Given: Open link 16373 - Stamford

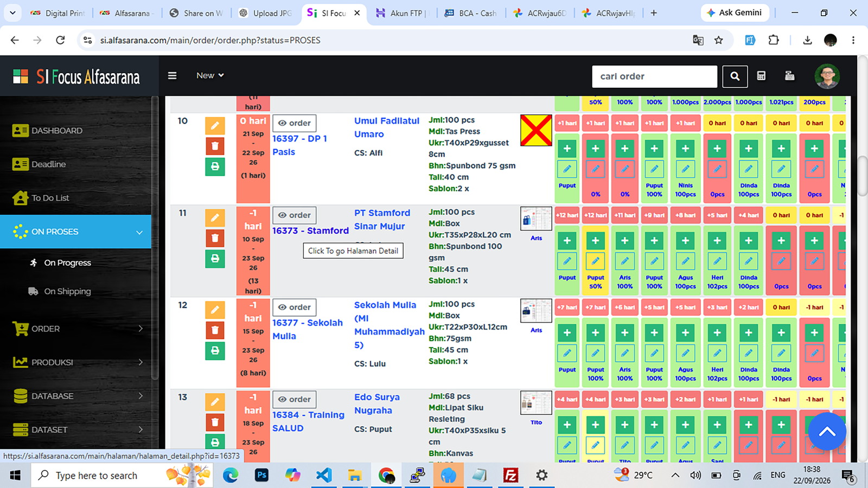Looking at the screenshot, I should tap(310, 230).
